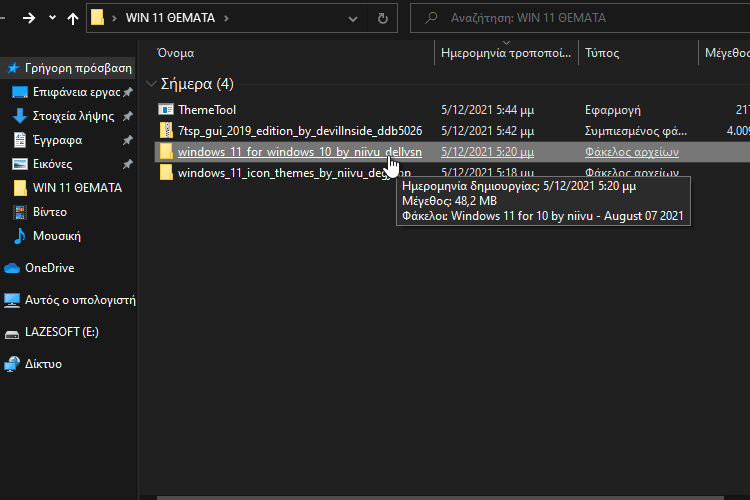Click the Εικόνες pictures icon
Image resolution: width=750 pixels, height=500 pixels.
click(x=20, y=164)
